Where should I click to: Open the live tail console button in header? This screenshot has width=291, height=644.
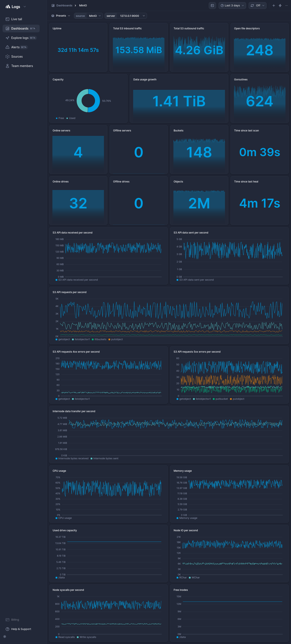[x=212, y=5]
